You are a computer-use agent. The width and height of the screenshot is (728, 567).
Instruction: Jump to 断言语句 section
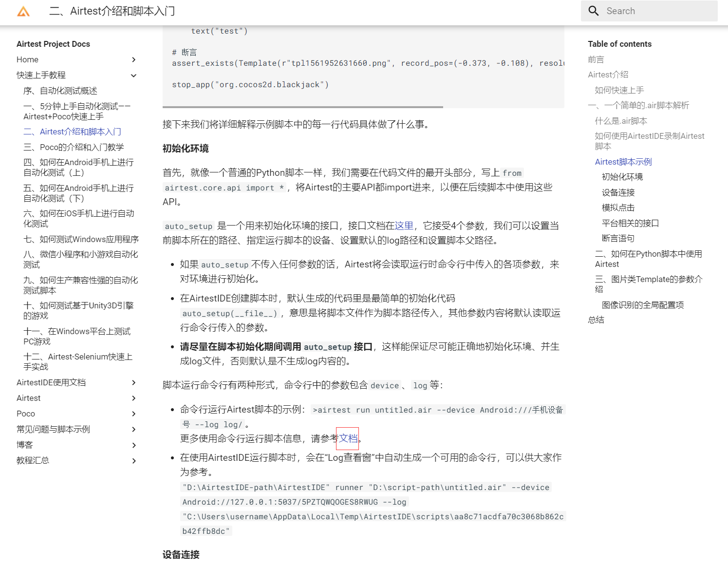618,238
